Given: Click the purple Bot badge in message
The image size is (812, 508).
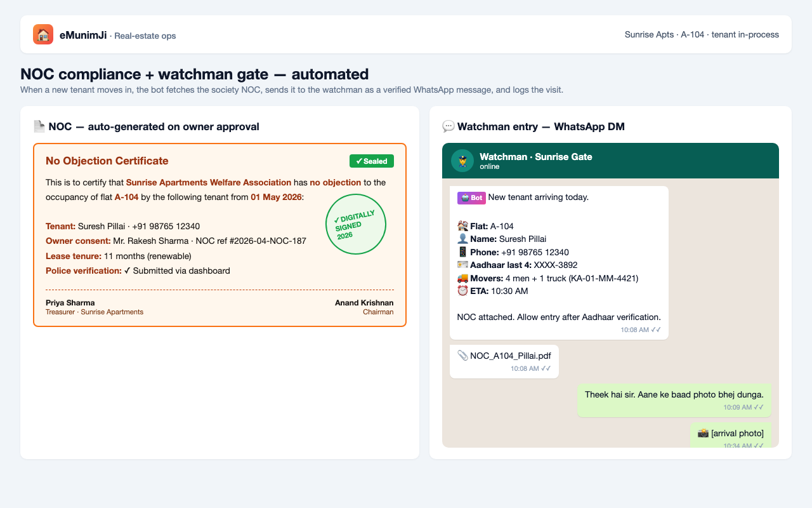Looking at the screenshot, I should [471, 197].
